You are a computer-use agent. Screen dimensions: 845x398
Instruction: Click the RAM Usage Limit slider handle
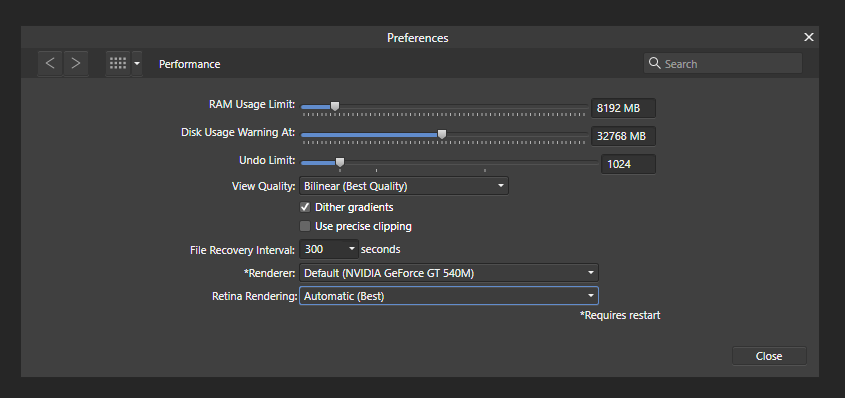tap(335, 106)
